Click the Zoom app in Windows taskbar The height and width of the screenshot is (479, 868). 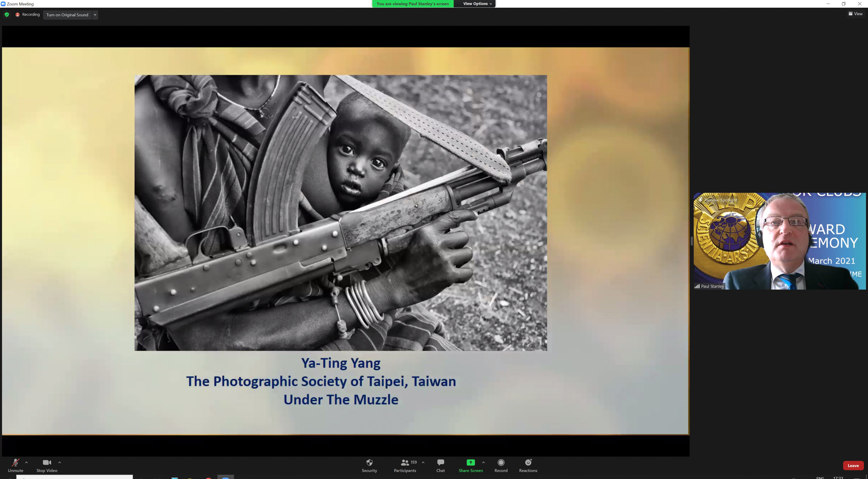[226, 477]
